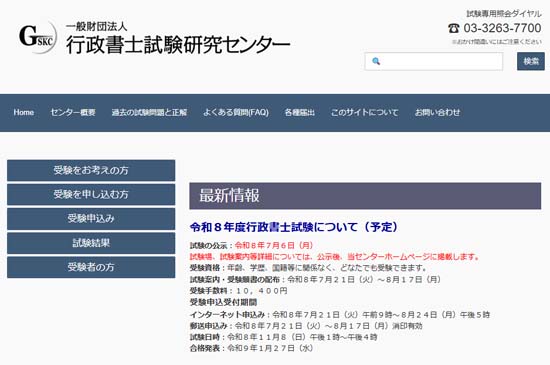
Task: Click the phone number 03-3263-7700
Action: tap(502, 28)
